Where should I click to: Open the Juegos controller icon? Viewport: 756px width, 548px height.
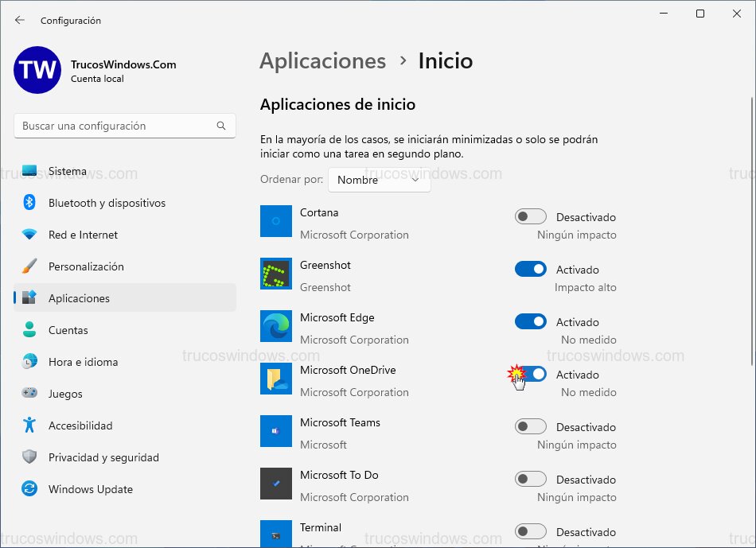[29, 394]
